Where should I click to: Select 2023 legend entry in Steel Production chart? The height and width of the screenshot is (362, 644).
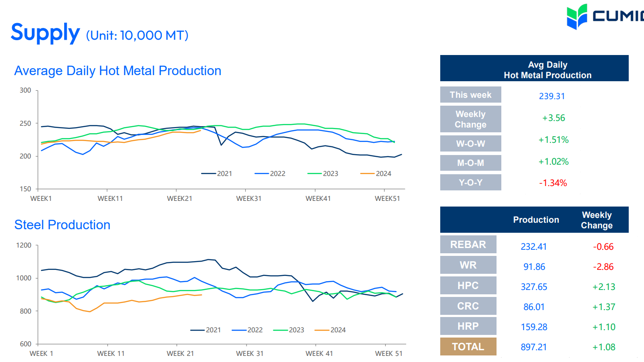(x=289, y=330)
